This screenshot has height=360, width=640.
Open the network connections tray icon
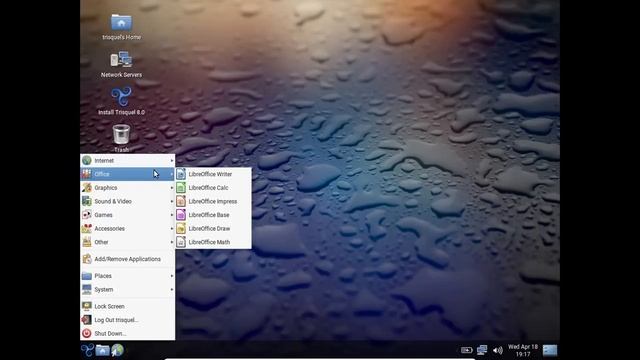point(482,350)
